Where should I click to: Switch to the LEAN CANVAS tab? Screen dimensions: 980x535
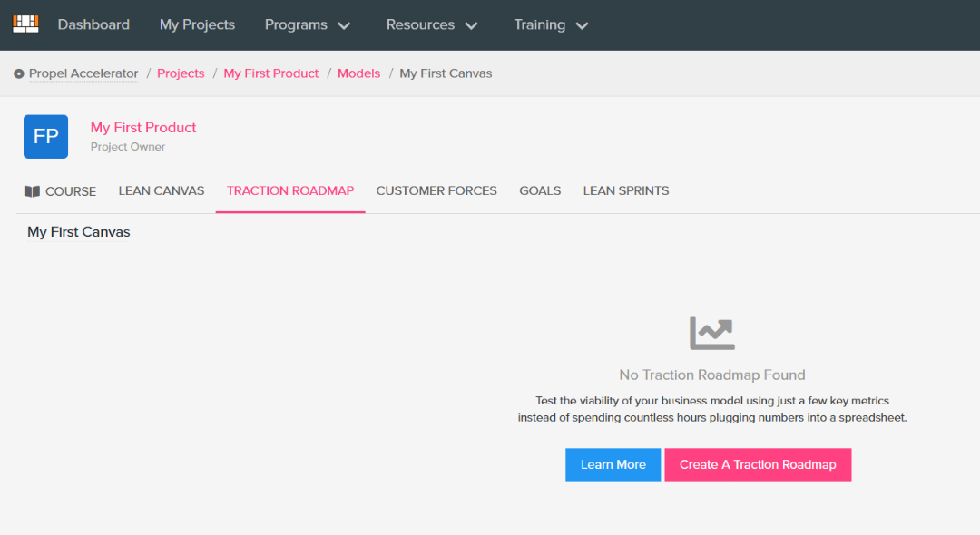(x=162, y=191)
